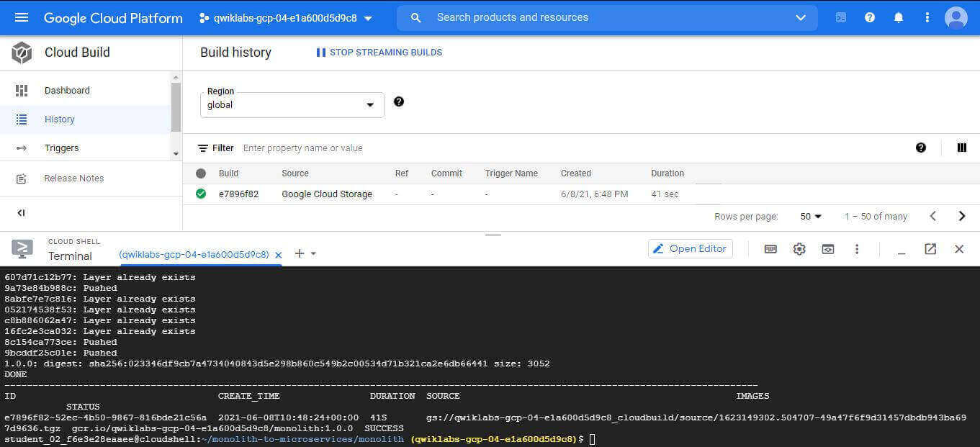Click the Commit column header

[x=446, y=173]
